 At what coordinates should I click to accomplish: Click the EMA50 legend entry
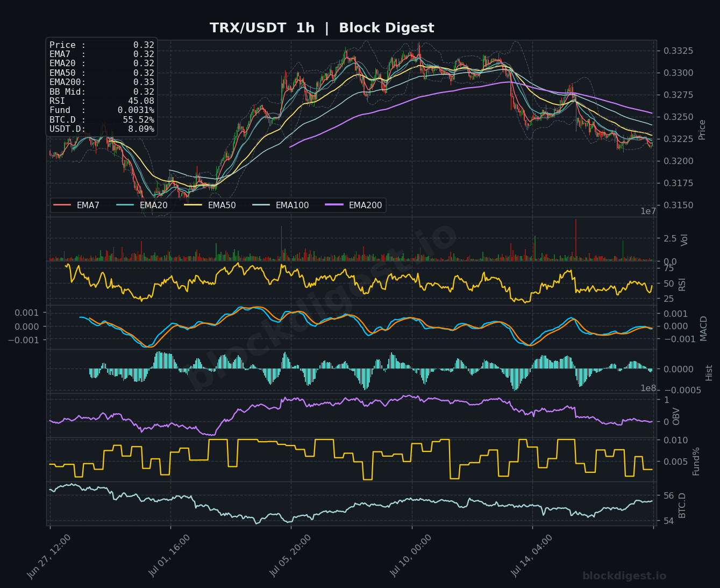coord(210,205)
